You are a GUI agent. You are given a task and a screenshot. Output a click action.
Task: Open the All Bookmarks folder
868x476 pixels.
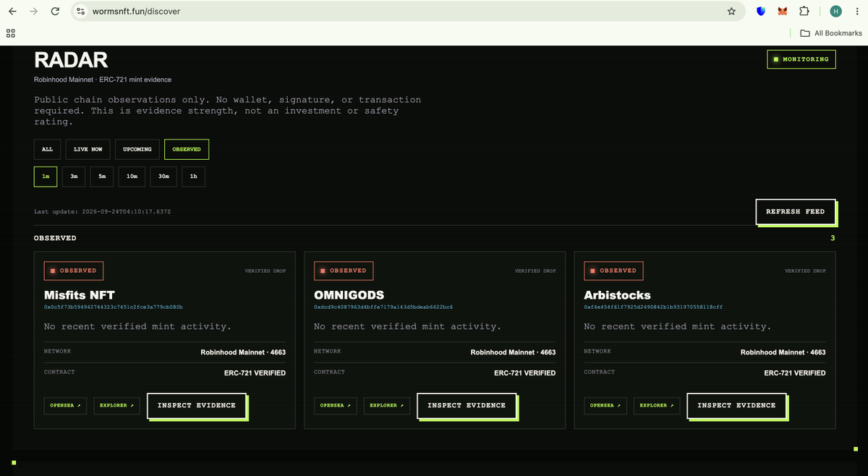831,33
